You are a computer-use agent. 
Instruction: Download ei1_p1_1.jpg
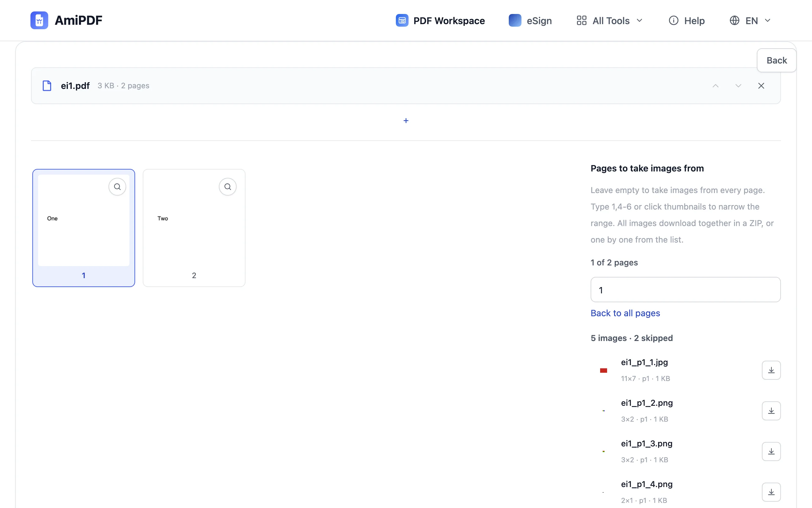point(771,370)
